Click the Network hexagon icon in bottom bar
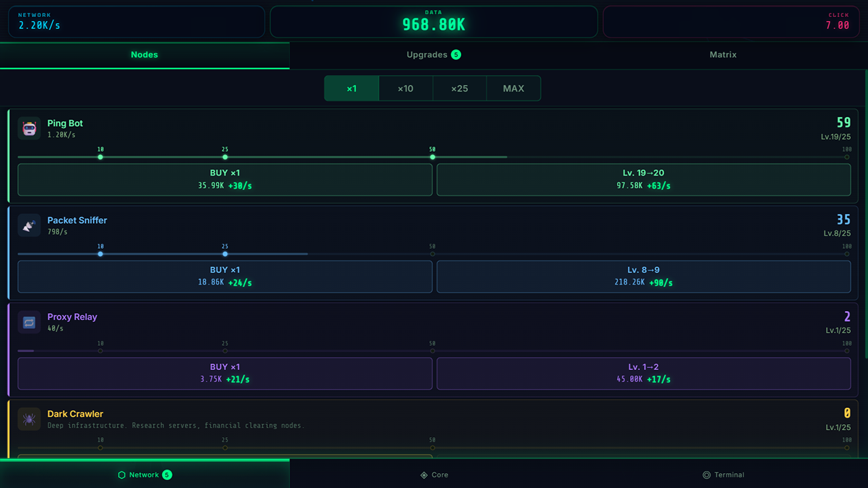This screenshot has width=868, height=488. 122,474
